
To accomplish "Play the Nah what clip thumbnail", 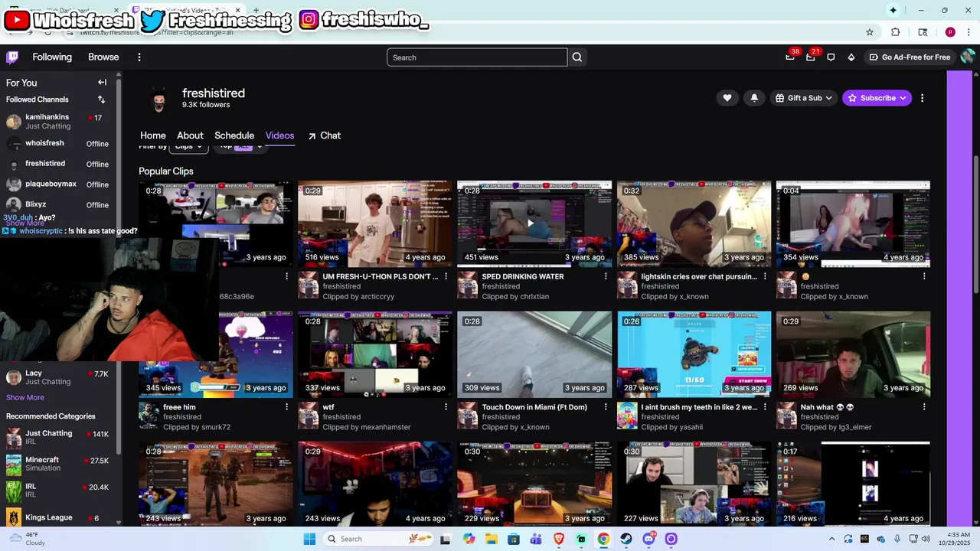I will [x=853, y=354].
